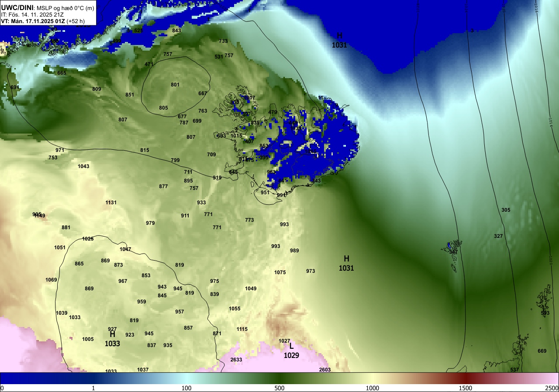Click the 327 height value
The height and width of the screenshot is (392, 559).
coord(498,236)
